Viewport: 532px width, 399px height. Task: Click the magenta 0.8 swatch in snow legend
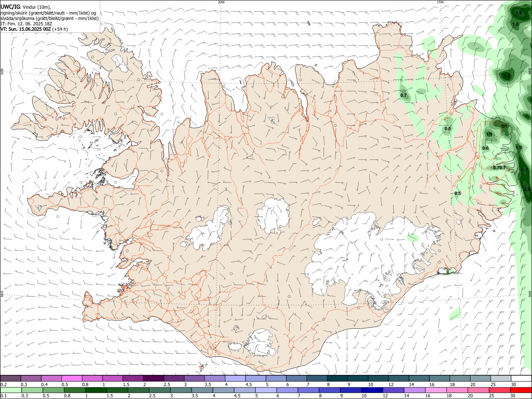pos(92,378)
